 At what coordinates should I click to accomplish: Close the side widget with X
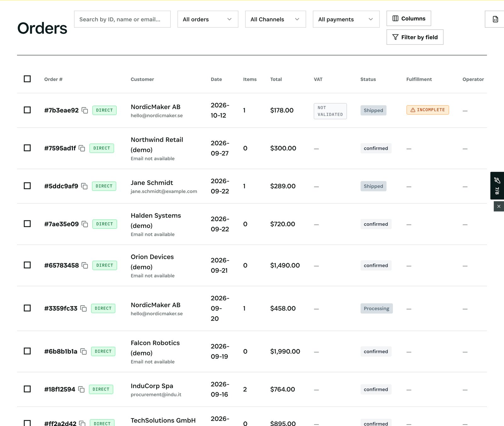tap(499, 207)
